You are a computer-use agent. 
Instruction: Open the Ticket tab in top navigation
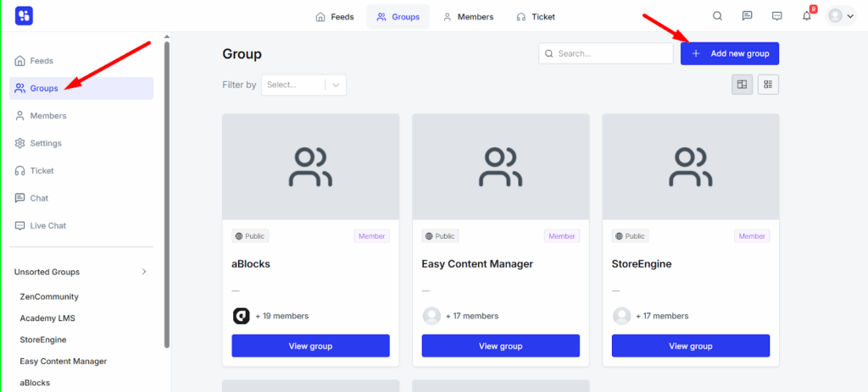[x=536, y=17]
